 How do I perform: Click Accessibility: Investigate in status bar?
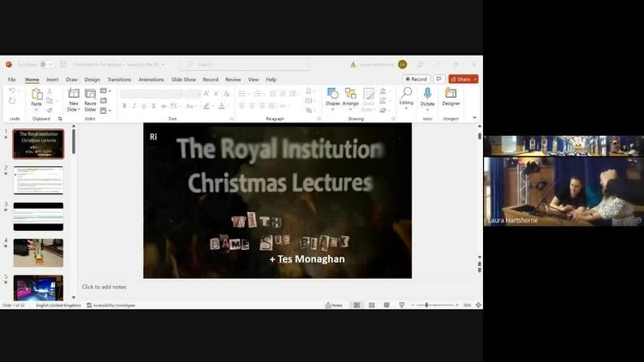[110, 305]
